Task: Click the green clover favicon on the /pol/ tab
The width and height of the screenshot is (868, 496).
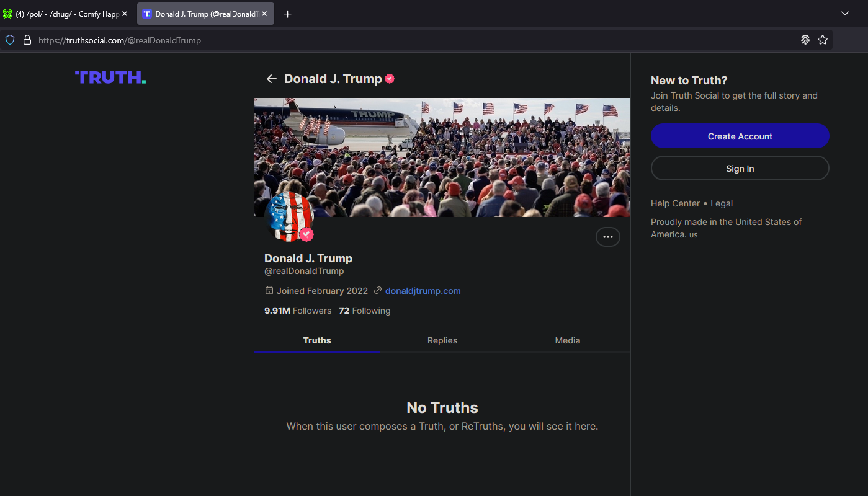Action: click(7, 14)
